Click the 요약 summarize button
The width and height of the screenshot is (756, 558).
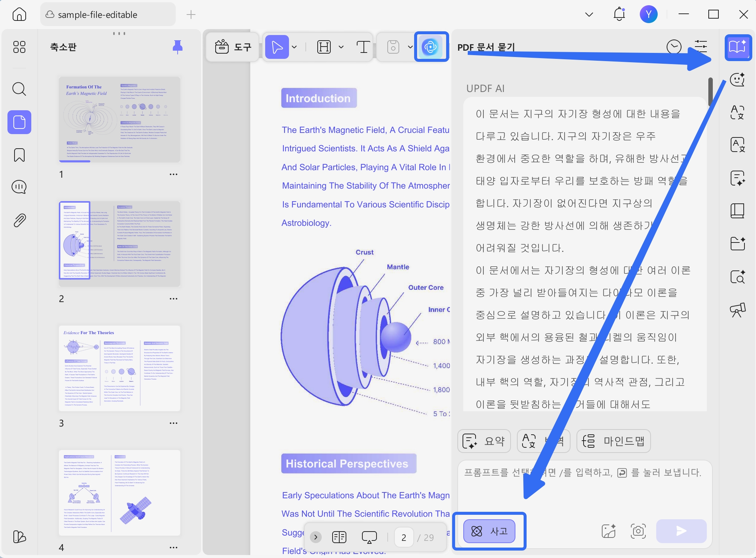point(484,441)
